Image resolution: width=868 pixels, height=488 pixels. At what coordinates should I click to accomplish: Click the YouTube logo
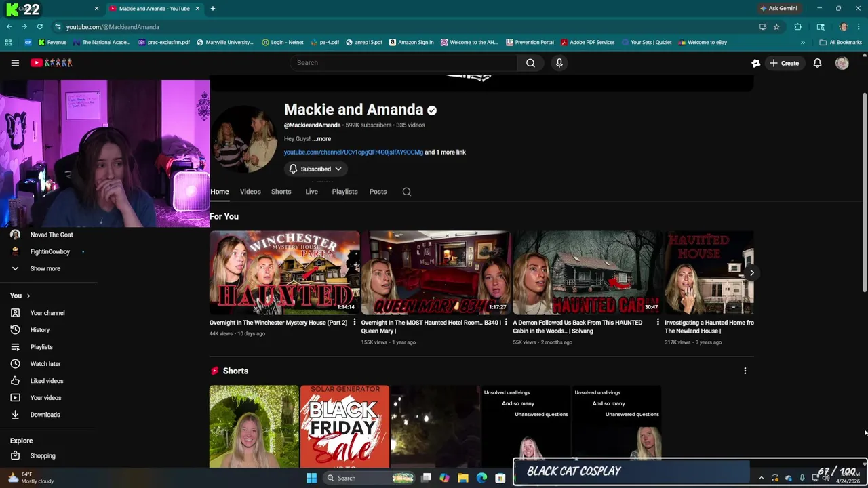coord(52,63)
